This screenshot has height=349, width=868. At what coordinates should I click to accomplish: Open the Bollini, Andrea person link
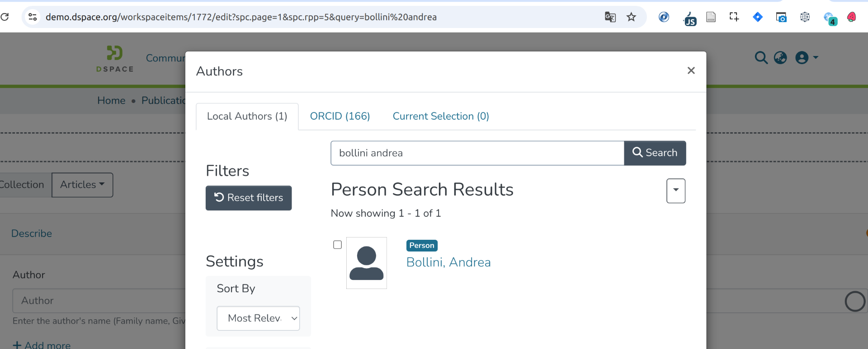[x=448, y=262]
